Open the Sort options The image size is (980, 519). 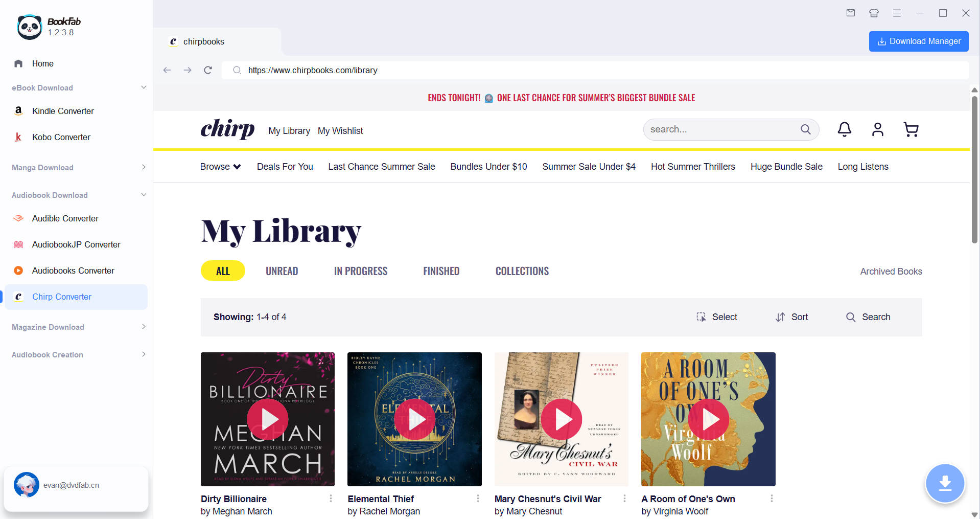(x=791, y=317)
